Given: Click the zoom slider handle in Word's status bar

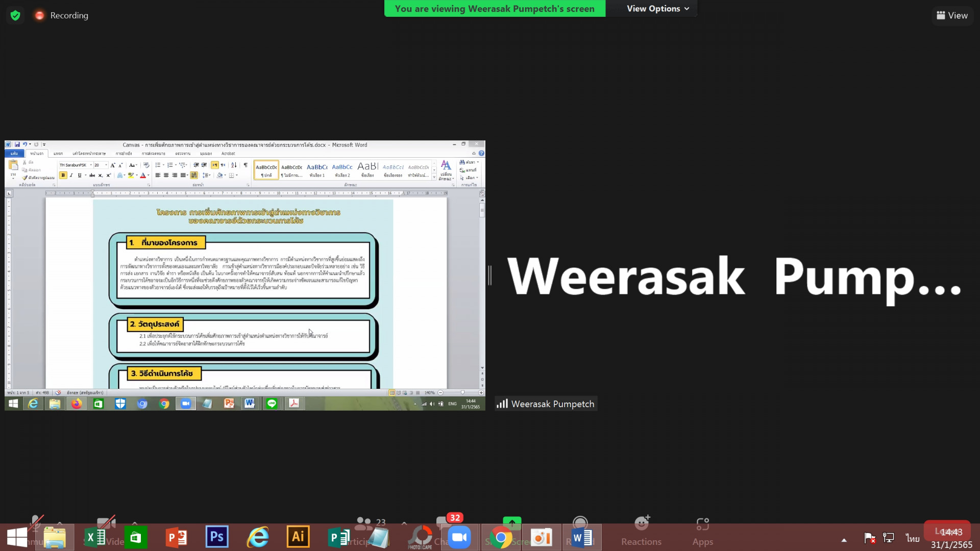Looking at the screenshot, I should click(x=462, y=393).
